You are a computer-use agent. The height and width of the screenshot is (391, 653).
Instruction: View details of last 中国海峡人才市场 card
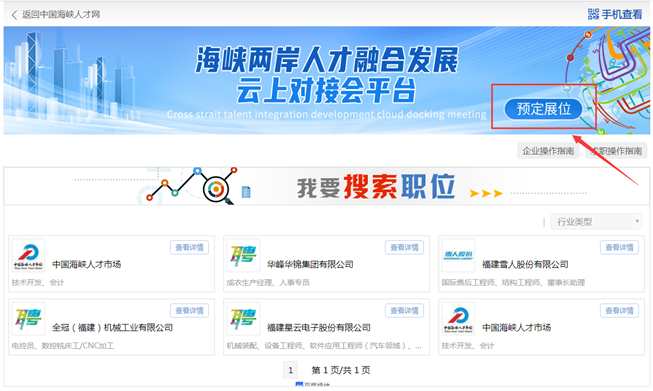(619, 311)
